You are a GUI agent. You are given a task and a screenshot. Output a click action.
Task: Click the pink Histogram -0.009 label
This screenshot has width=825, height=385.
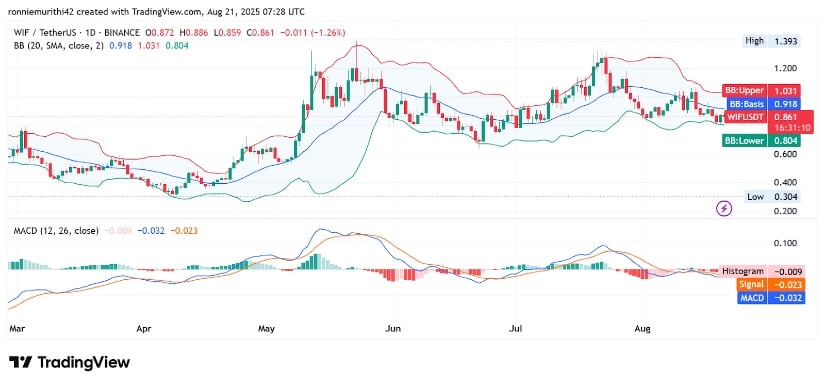point(763,271)
